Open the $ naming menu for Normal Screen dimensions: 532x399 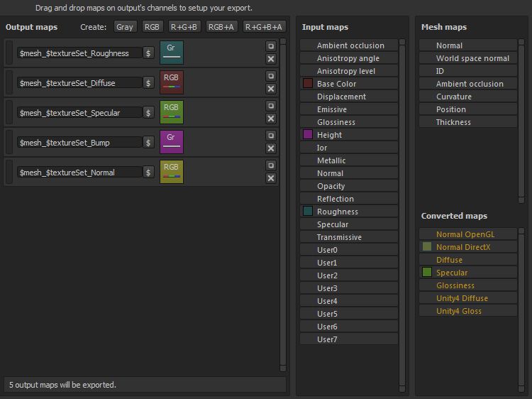[148, 173]
